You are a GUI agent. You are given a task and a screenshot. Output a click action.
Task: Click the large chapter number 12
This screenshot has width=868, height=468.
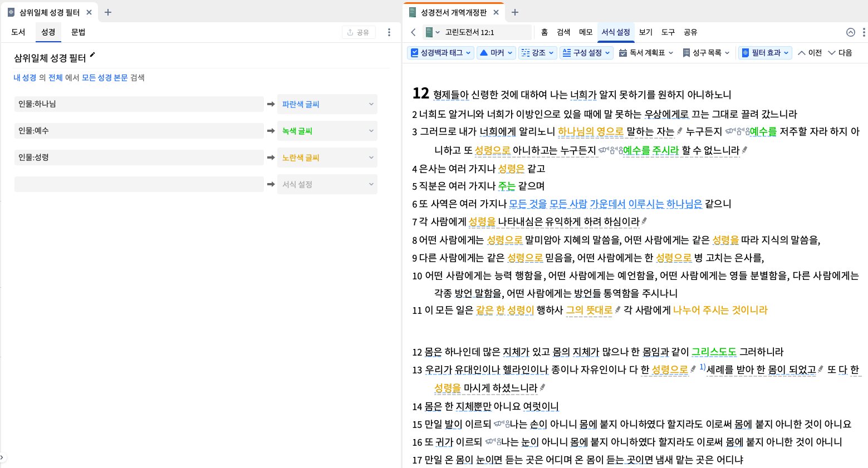pos(421,93)
